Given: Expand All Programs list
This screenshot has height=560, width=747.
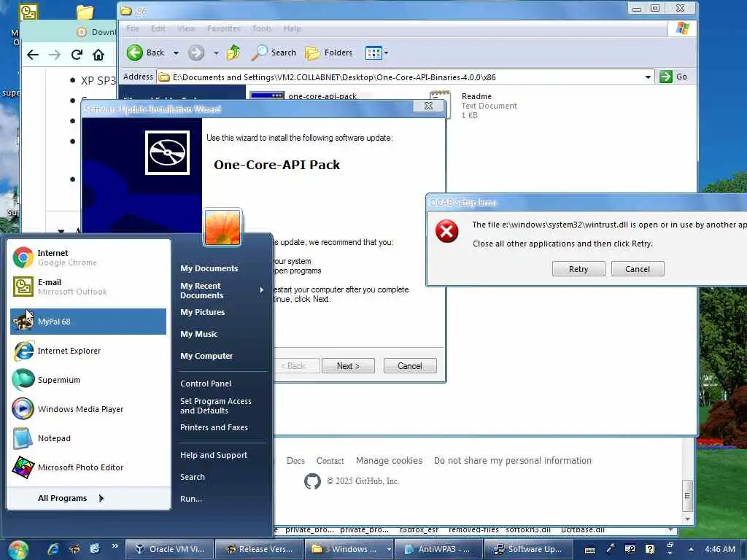Looking at the screenshot, I should [x=71, y=498].
